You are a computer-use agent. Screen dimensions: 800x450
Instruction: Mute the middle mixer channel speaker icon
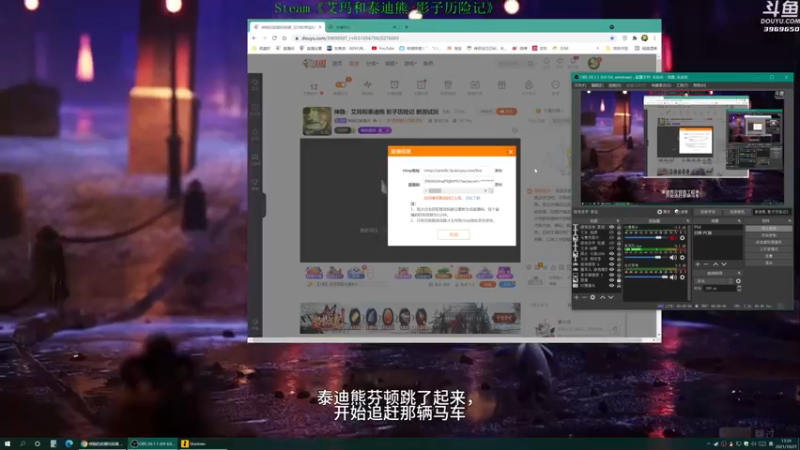(673, 258)
